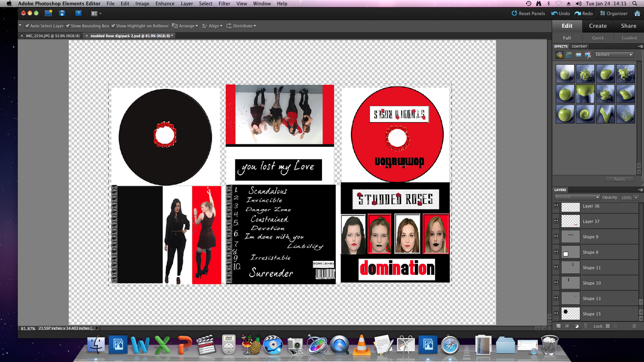Open QuickTime Player from the Dock
The width and height of the screenshot is (644, 362).
[x=339, y=345]
